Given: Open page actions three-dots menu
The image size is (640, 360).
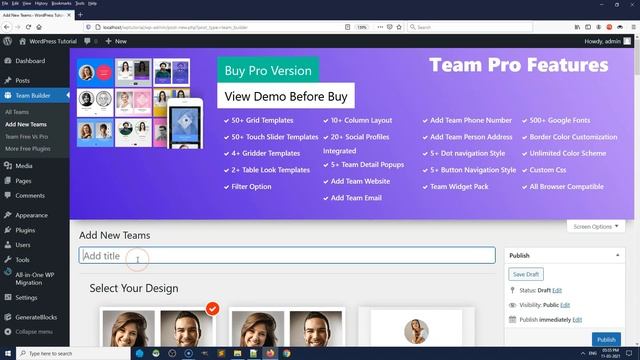Looking at the screenshot, I should (x=380, y=27).
